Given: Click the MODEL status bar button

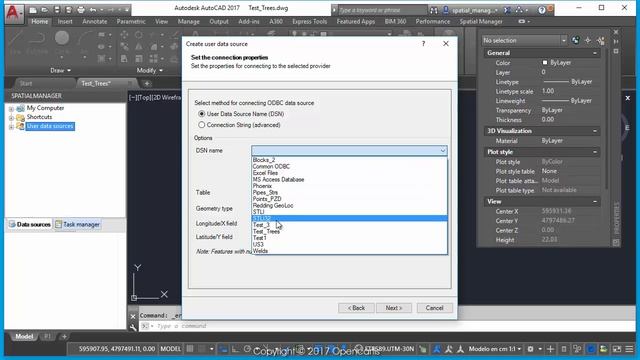Looking at the screenshot, I should 170,349.
